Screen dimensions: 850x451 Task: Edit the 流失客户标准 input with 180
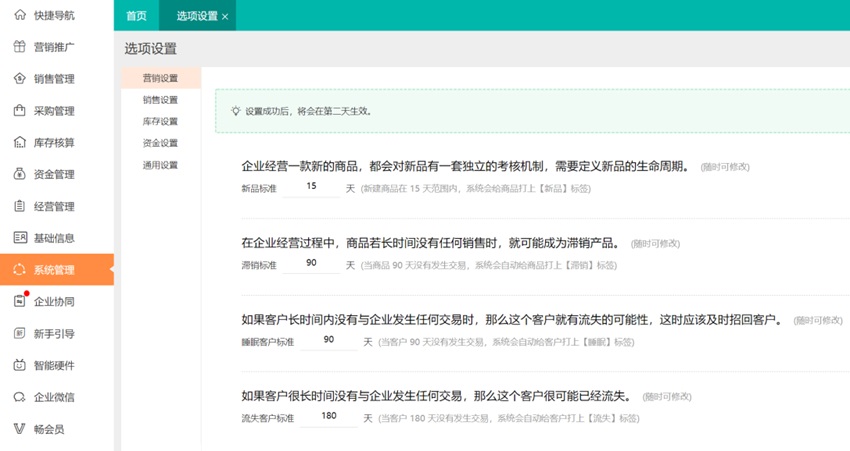tap(329, 416)
